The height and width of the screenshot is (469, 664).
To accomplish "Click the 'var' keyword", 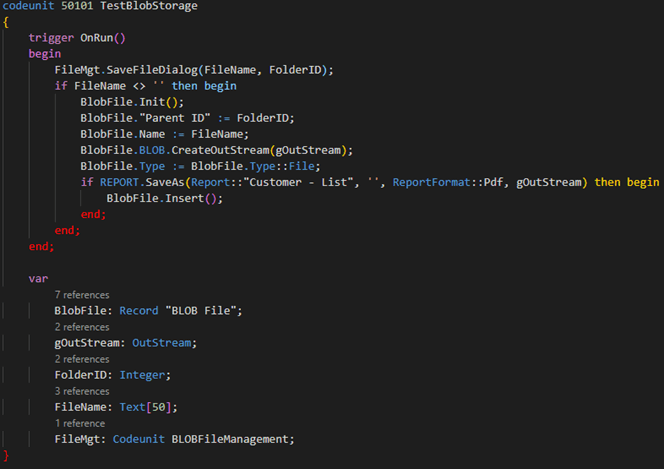I will [x=38, y=279].
